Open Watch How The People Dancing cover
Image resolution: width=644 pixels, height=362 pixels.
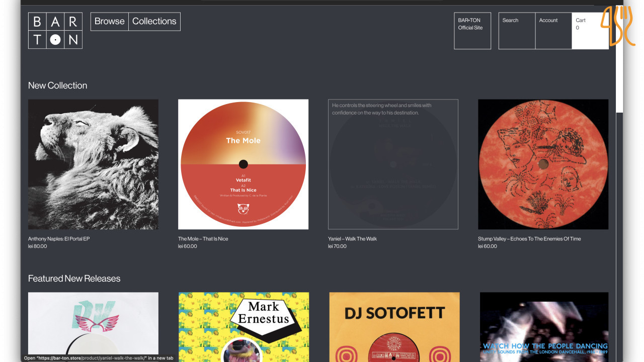(x=544, y=327)
